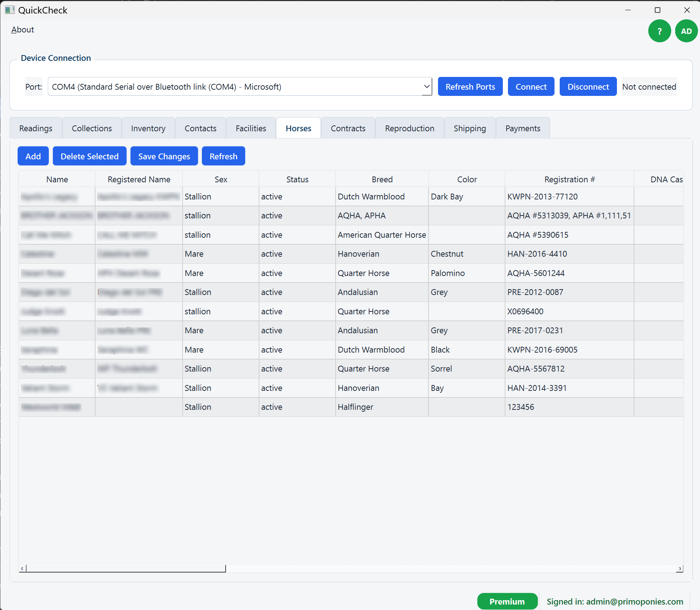Select the 'PRE-2012-0087' registration cell
This screenshot has width=700, height=610.
pyautogui.click(x=570, y=292)
